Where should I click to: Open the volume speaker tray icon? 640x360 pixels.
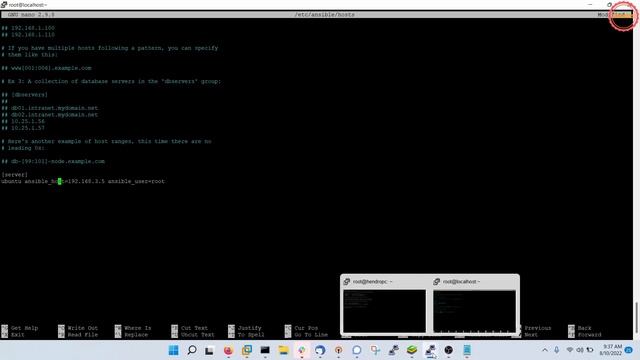coord(580,350)
